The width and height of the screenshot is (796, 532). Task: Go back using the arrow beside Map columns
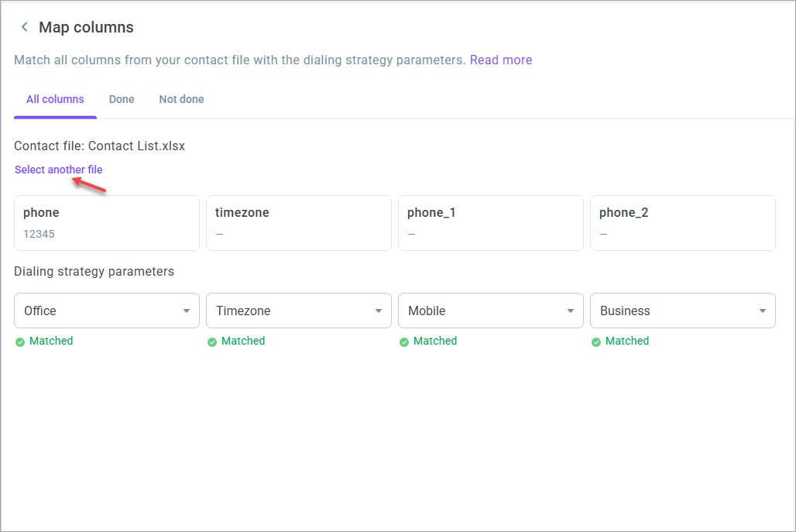click(x=24, y=27)
